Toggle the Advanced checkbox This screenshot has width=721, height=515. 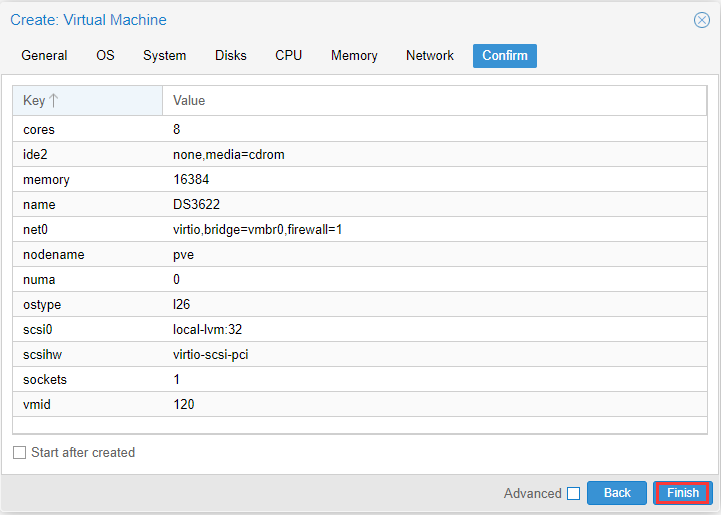(x=573, y=493)
